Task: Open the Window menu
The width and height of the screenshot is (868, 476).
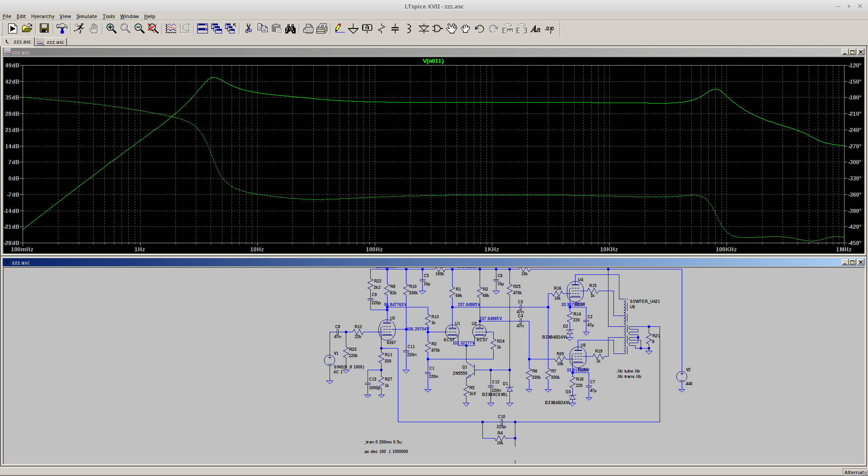Action: (129, 16)
